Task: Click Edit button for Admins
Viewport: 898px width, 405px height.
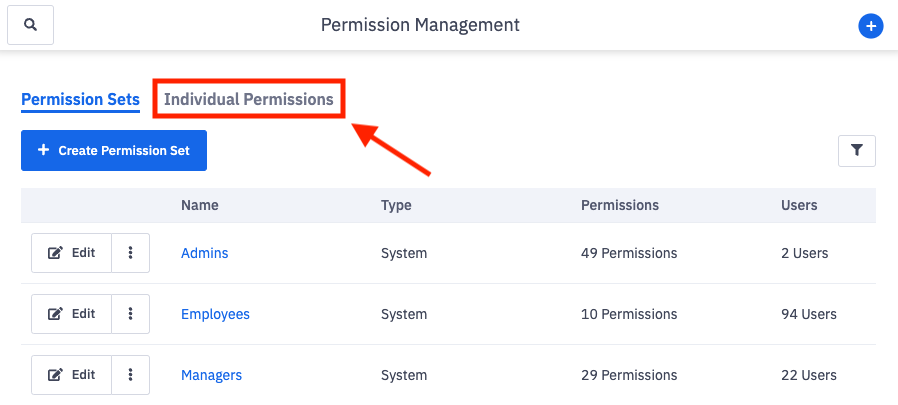Action: pos(72,253)
